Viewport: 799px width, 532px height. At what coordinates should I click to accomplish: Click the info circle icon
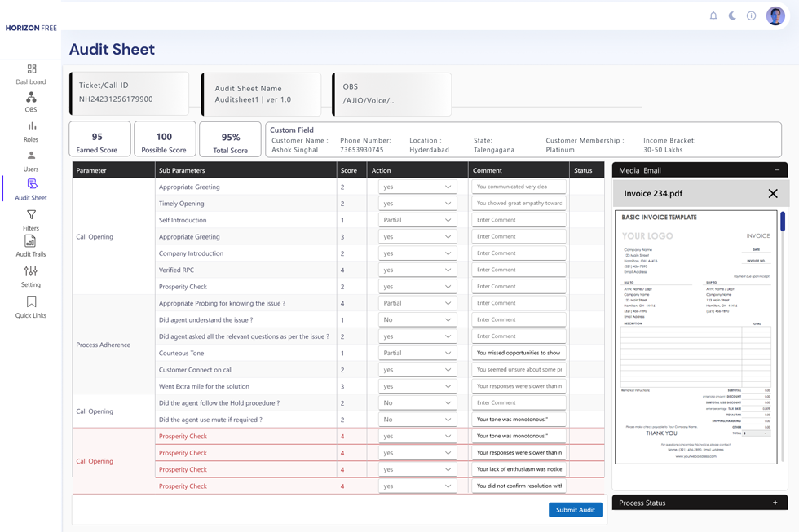click(752, 15)
